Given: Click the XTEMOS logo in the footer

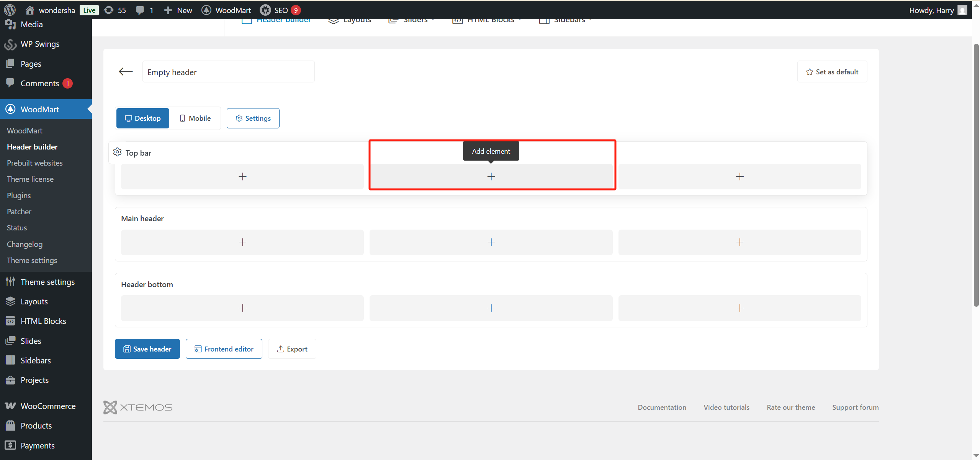Looking at the screenshot, I should 137,407.
